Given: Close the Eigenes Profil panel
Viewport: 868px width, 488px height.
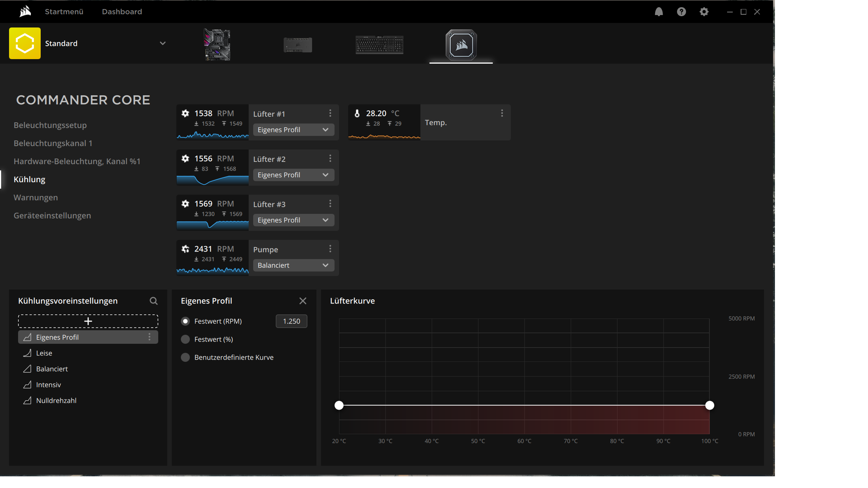Looking at the screenshot, I should coord(303,301).
